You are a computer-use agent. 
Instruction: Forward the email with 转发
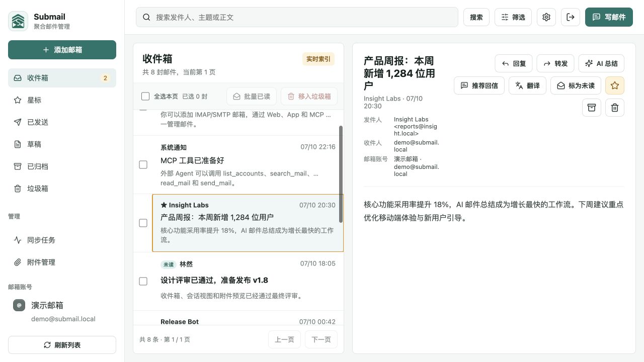coord(555,63)
